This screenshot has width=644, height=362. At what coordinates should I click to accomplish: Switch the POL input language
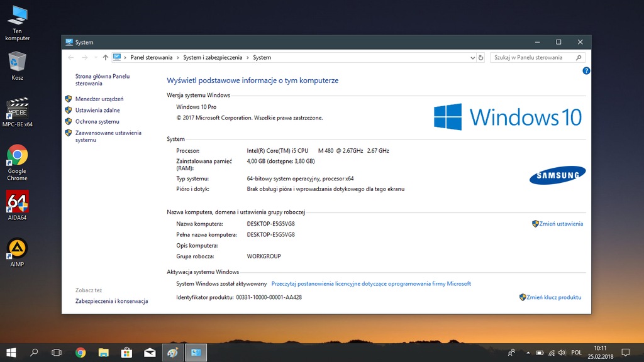(x=577, y=353)
